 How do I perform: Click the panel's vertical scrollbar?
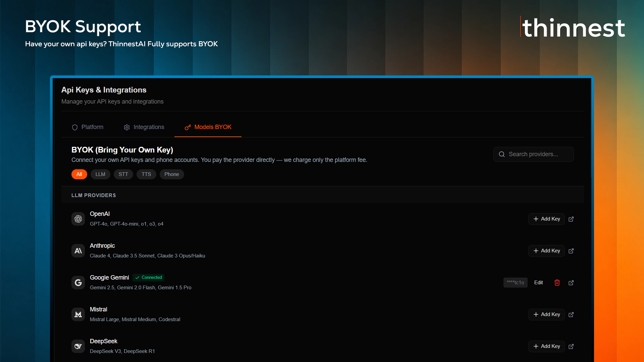591,127
